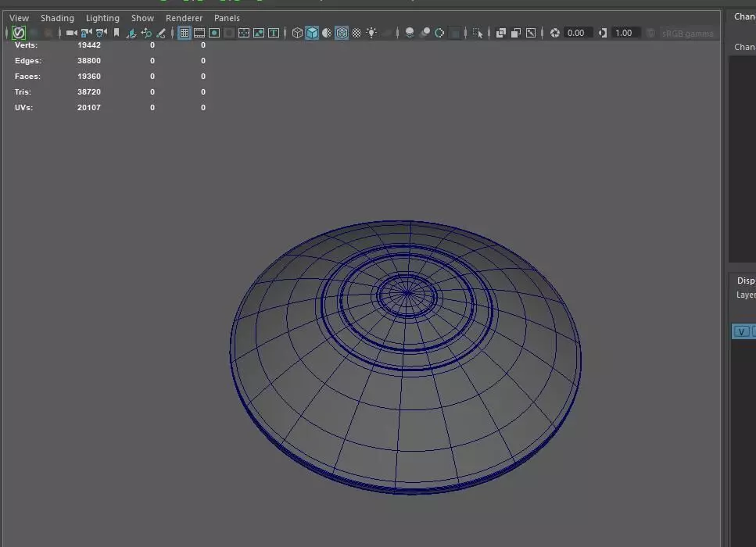Click the Exposure value field 0.00
756x547 pixels.
578,33
